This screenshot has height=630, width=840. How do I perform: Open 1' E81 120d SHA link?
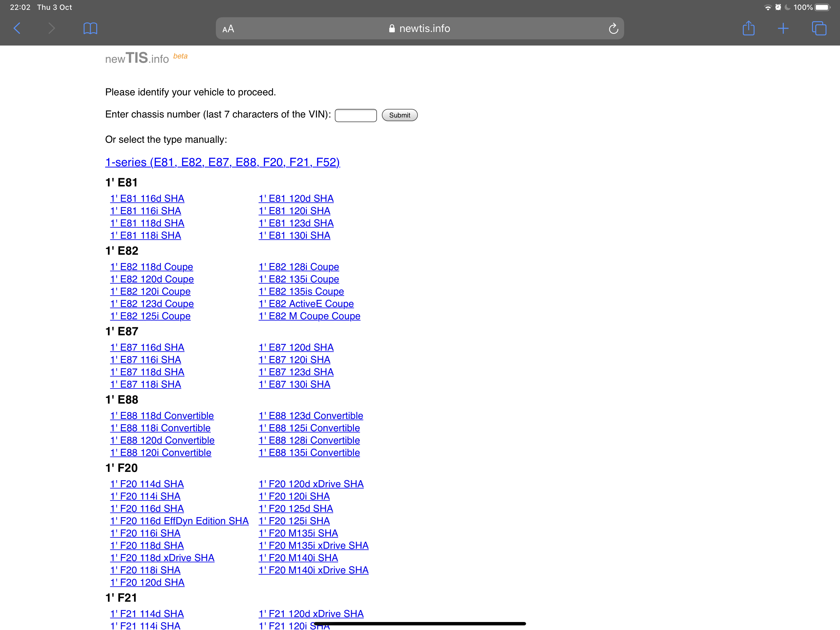pos(296,198)
